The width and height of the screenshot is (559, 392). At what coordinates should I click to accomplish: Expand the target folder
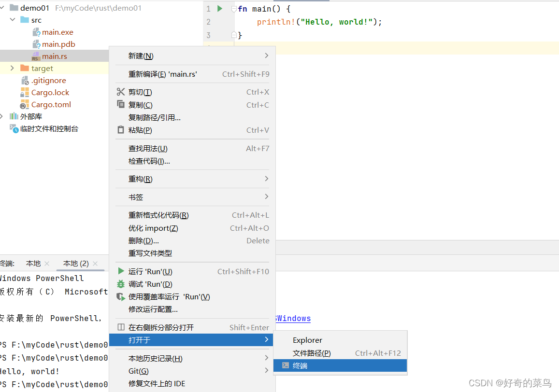click(x=12, y=68)
